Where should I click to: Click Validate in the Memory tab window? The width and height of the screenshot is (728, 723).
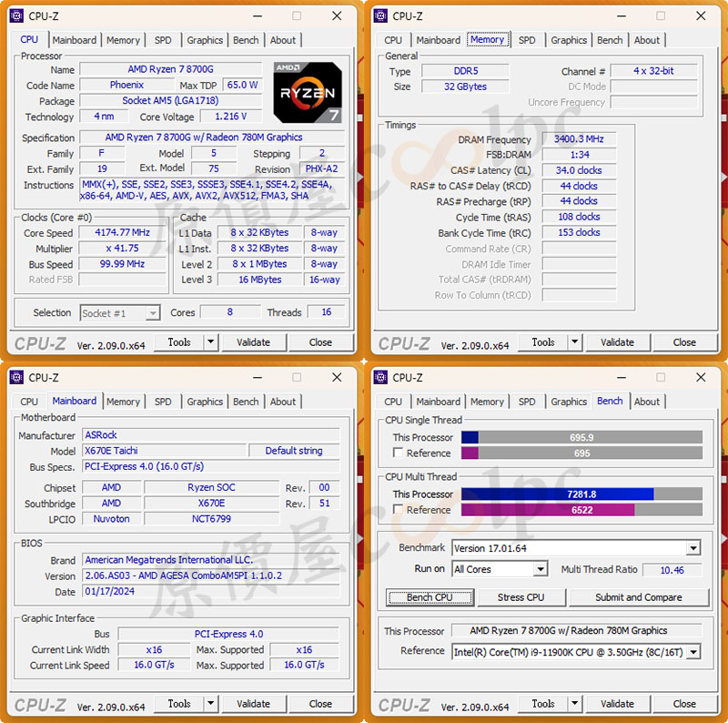(618, 342)
